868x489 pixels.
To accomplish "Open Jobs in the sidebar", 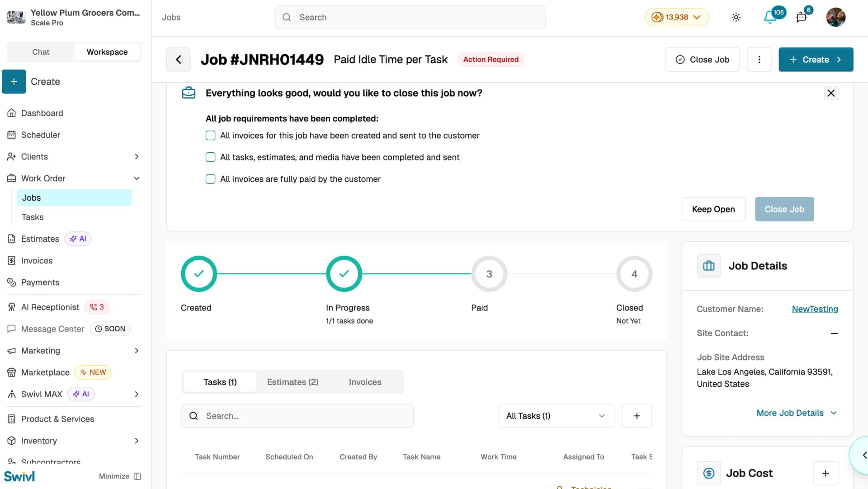I will [74, 198].
